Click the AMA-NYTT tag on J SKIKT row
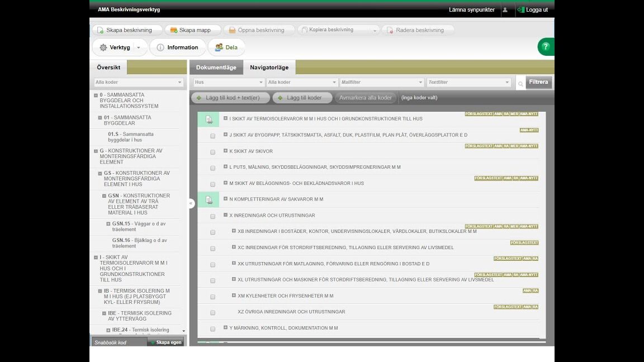644x362 pixels. click(529, 130)
